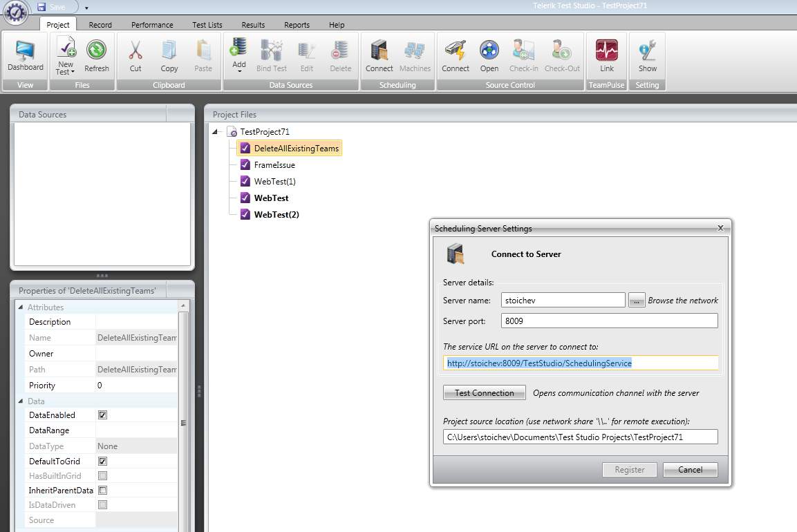Click the Telerik application logo button
Screen dimensions: 797x532
pyautogui.click(x=16, y=12)
